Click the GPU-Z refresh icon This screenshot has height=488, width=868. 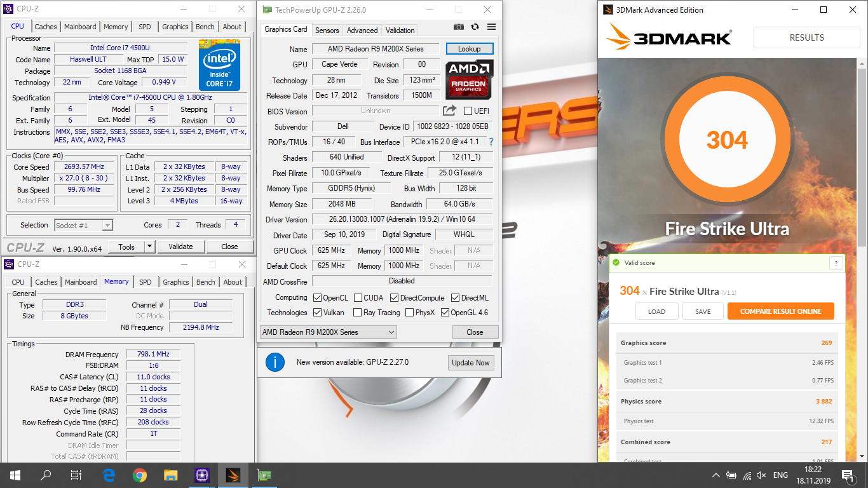[x=475, y=27]
